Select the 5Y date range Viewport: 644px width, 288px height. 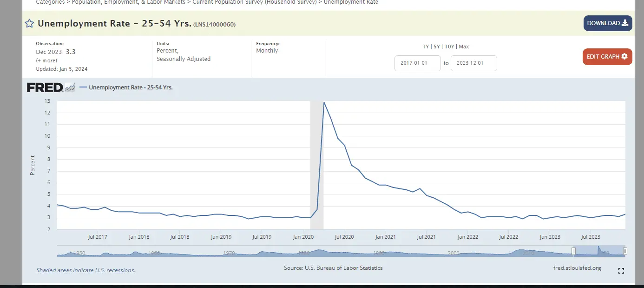pos(436,47)
